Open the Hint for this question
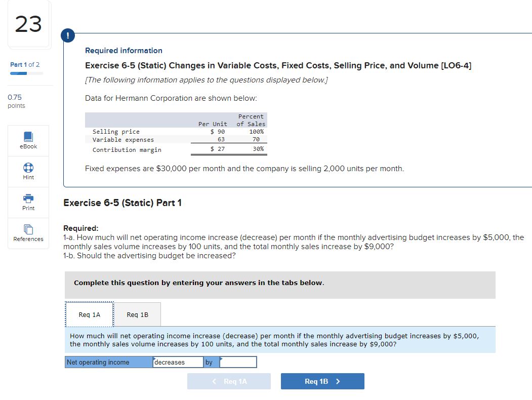This screenshot has height=400, width=532. tap(28, 171)
